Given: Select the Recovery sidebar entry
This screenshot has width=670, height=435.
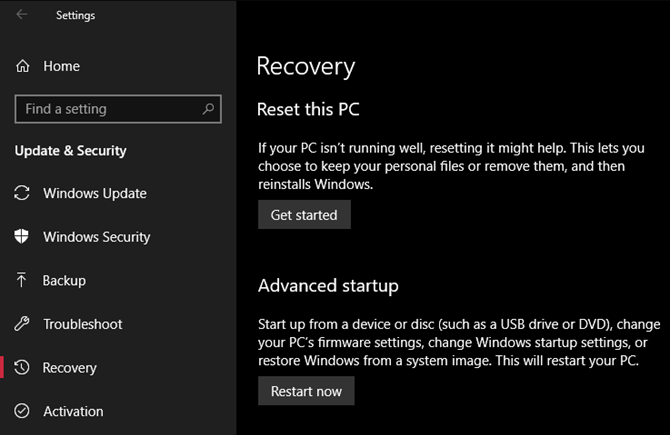Looking at the screenshot, I should click(70, 368).
